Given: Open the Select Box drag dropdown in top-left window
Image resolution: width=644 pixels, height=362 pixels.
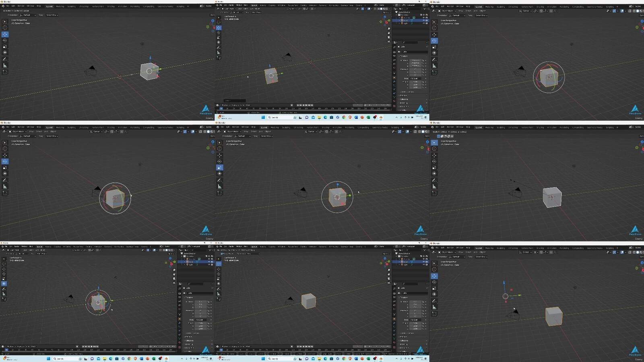Looking at the screenshot, I should 52,15.
